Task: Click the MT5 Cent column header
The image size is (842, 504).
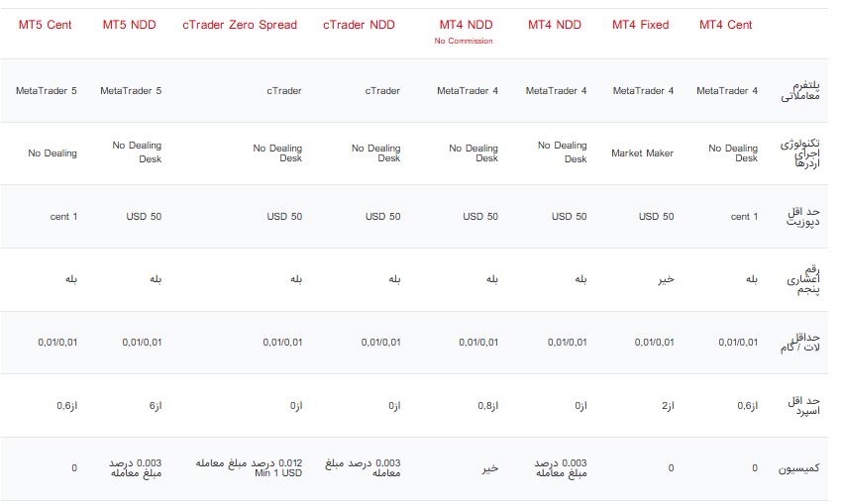Action: 46,25
